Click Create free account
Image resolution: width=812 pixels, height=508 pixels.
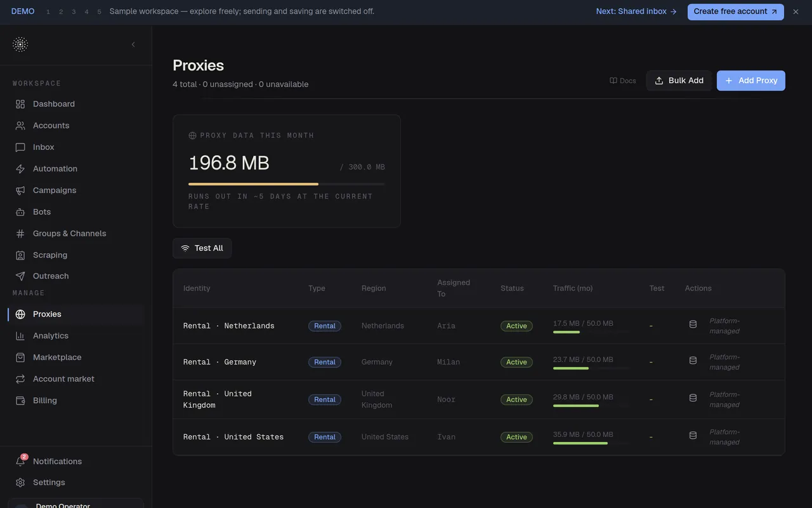pos(736,11)
